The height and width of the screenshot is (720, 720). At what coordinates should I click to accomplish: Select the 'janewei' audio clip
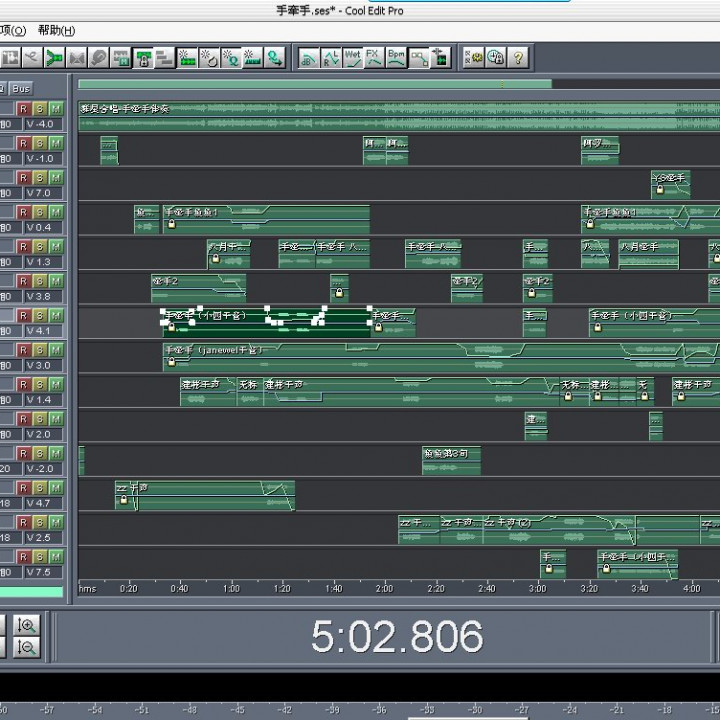300,356
